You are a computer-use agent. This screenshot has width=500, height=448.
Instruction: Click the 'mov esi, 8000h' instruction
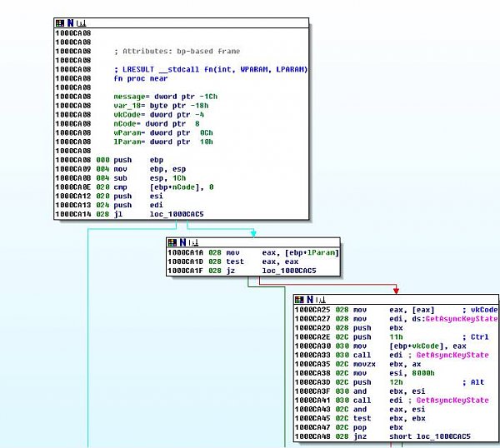coord(394,373)
